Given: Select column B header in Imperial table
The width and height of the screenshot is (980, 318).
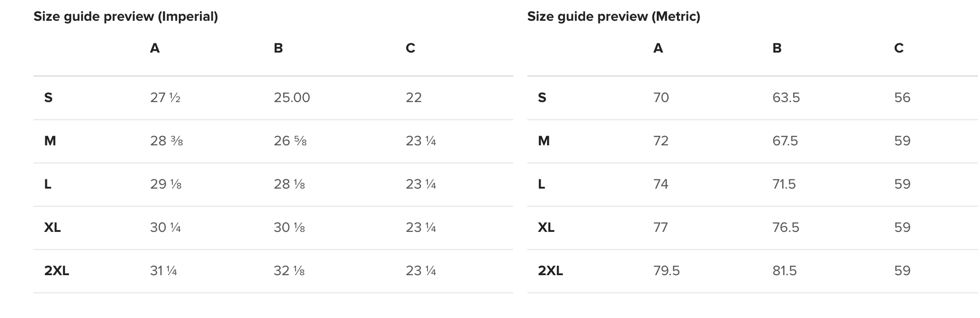Looking at the screenshot, I should coord(278,48).
